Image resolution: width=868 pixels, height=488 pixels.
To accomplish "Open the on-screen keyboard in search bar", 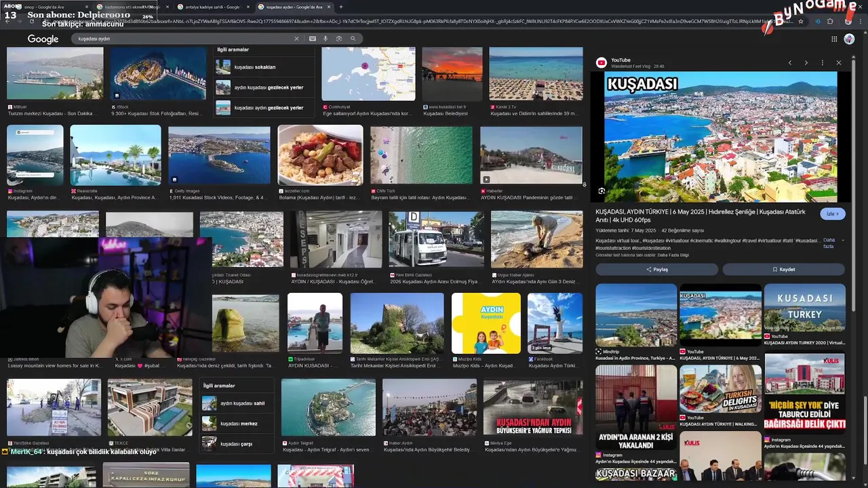I will pyautogui.click(x=313, y=39).
